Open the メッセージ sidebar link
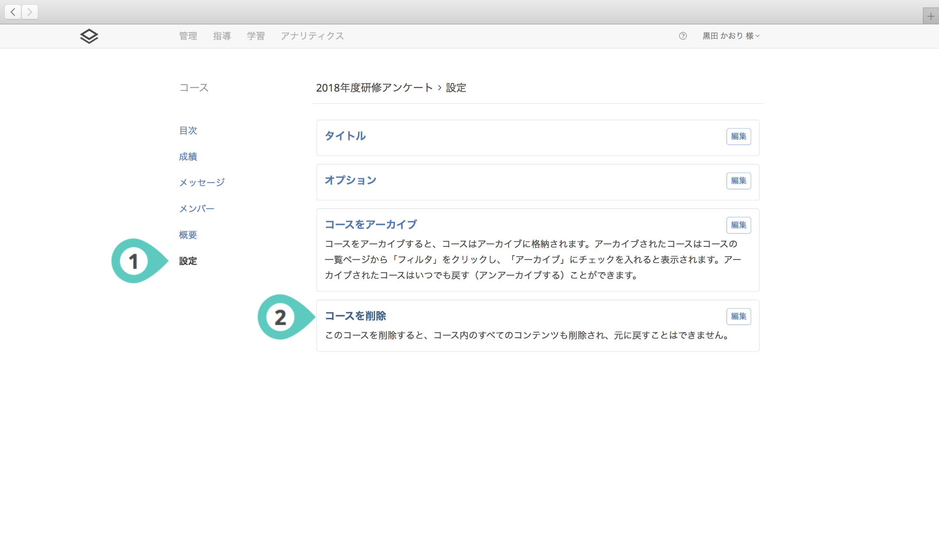 tap(202, 183)
